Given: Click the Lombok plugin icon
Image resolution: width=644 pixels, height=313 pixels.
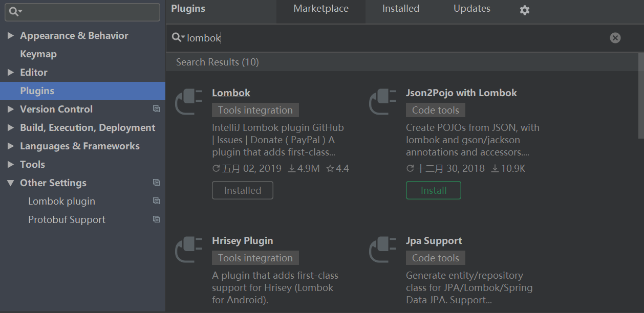Looking at the screenshot, I should (189, 102).
